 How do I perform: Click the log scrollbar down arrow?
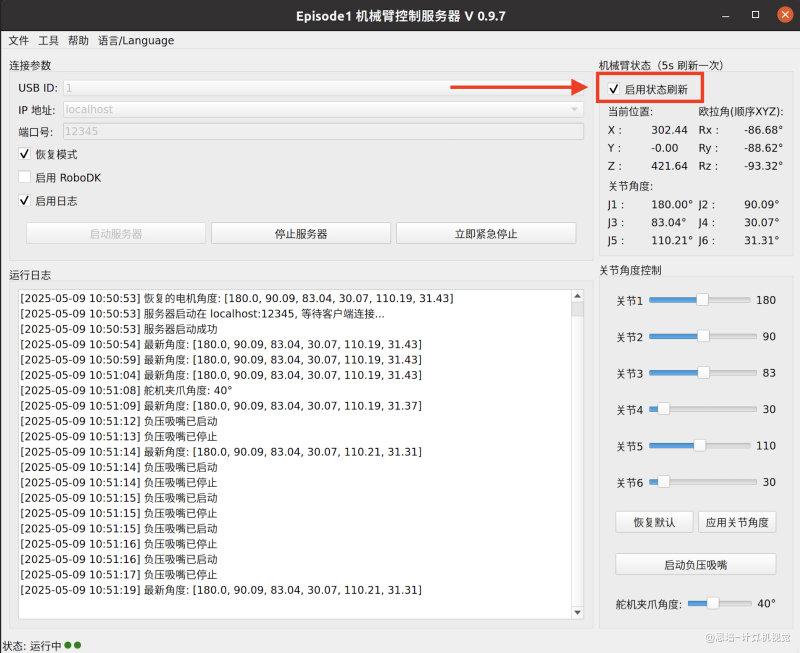(x=578, y=612)
